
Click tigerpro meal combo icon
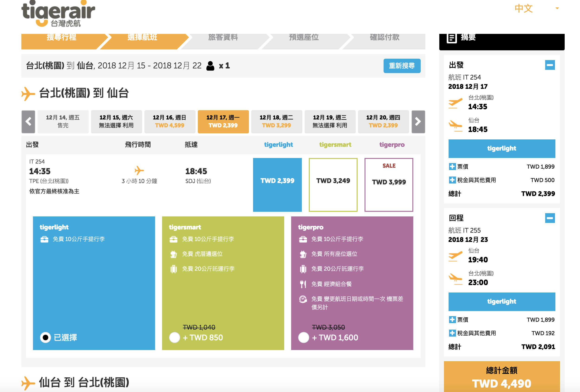pyautogui.click(x=303, y=284)
